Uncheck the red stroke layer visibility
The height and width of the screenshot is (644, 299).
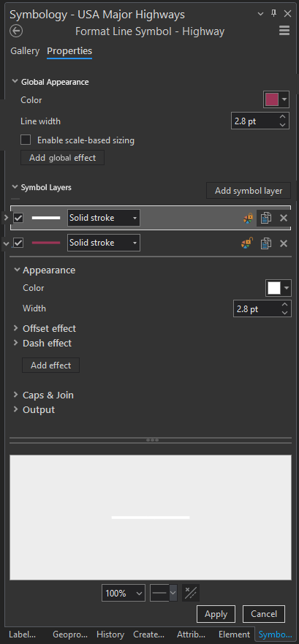18,243
